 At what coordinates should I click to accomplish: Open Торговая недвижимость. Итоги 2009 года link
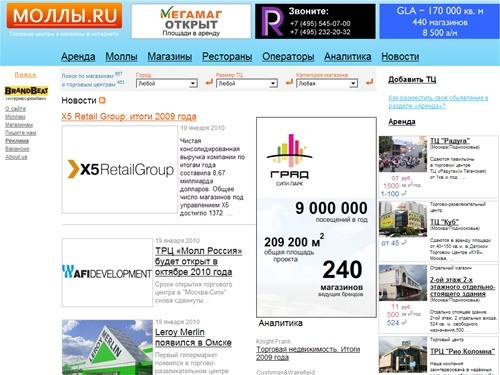(308, 353)
